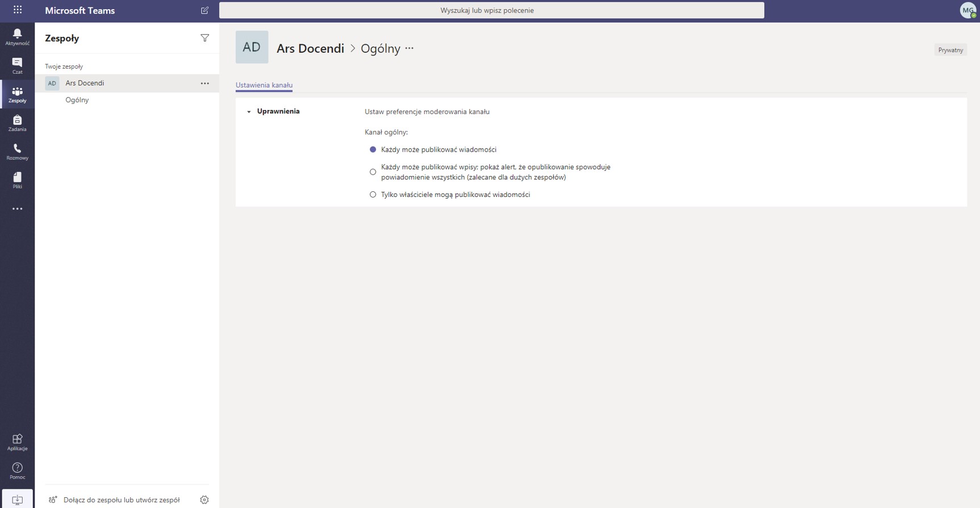Download the desktop app icon
Screen dimensions: 980x508
[17, 499]
